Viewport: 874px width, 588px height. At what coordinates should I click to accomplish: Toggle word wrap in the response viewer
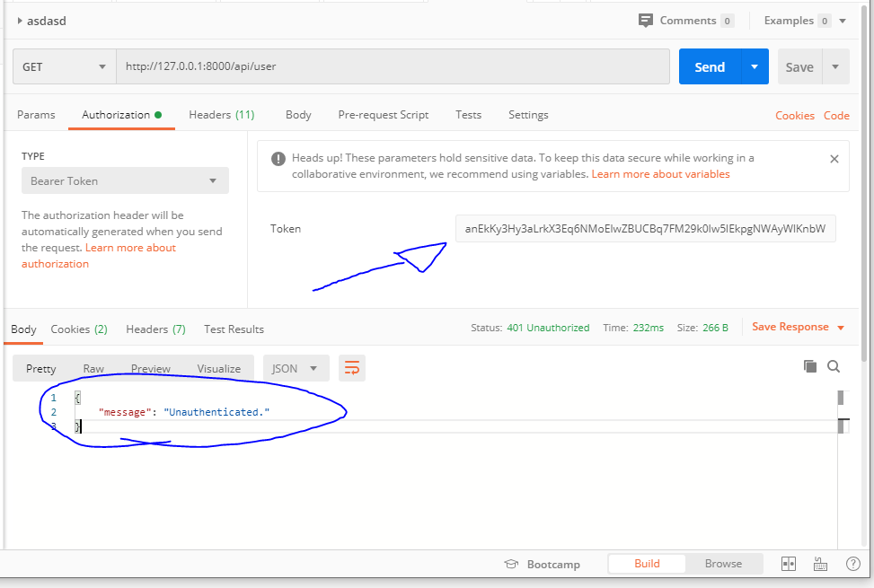pyautogui.click(x=350, y=367)
